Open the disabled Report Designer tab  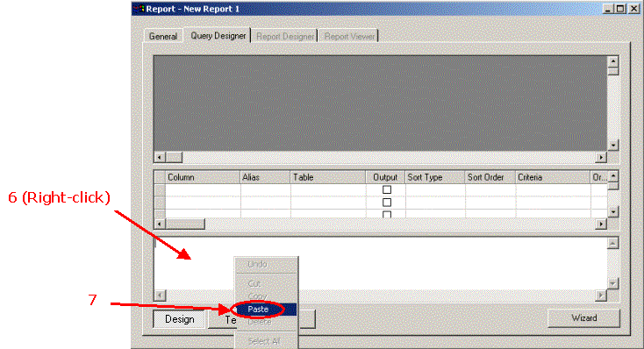[x=284, y=36]
